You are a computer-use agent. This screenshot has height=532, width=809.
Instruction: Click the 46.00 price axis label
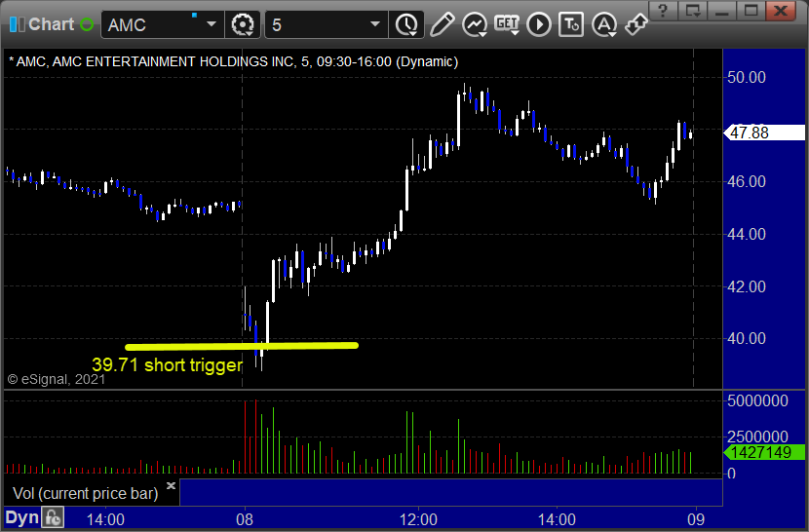[x=746, y=181]
